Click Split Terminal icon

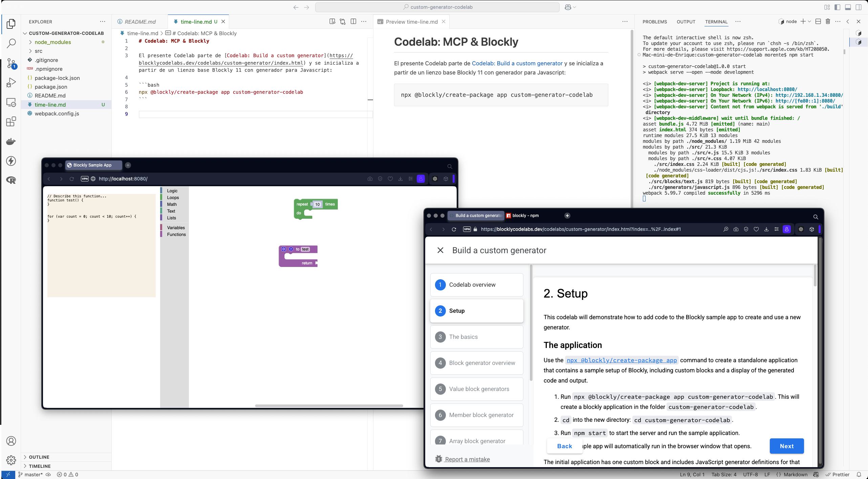pyautogui.click(x=818, y=21)
